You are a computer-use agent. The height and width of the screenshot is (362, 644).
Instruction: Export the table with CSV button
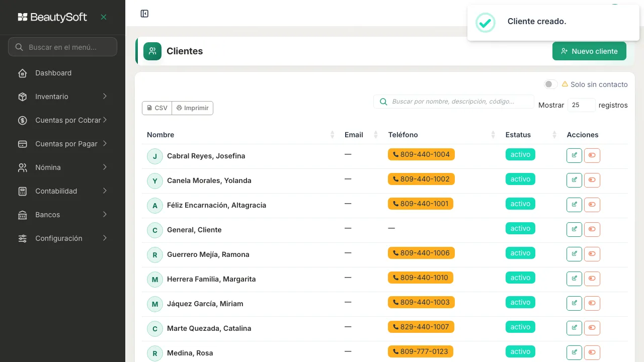tap(157, 108)
